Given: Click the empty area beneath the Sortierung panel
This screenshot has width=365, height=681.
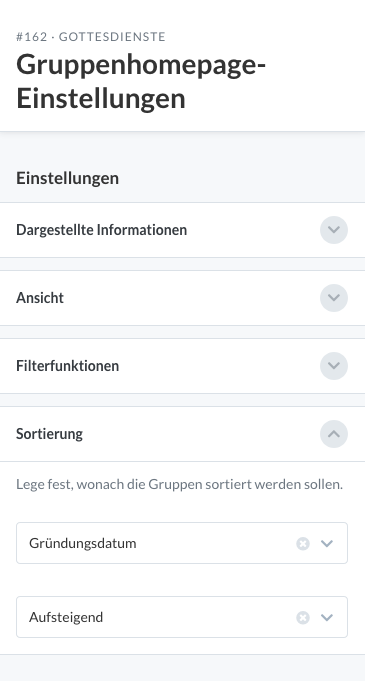Looking at the screenshot, I should (182, 668).
